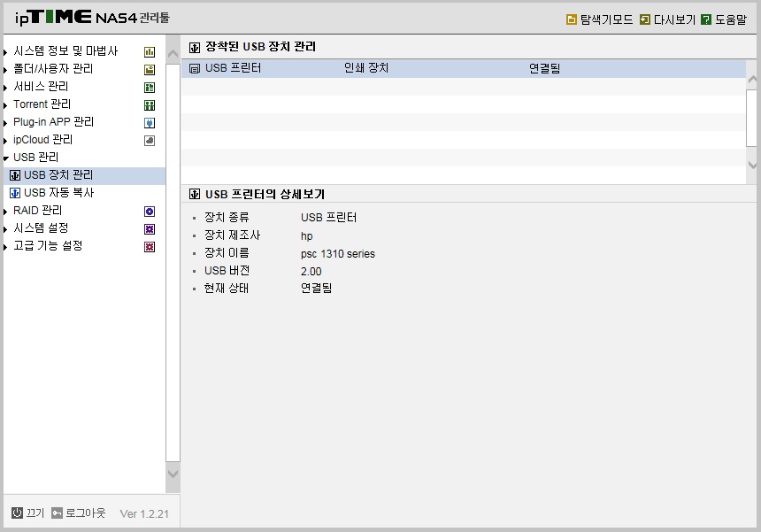Expand ipCloud 관리 tree arrow
The width and height of the screenshot is (761, 532).
pyautogui.click(x=5, y=141)
